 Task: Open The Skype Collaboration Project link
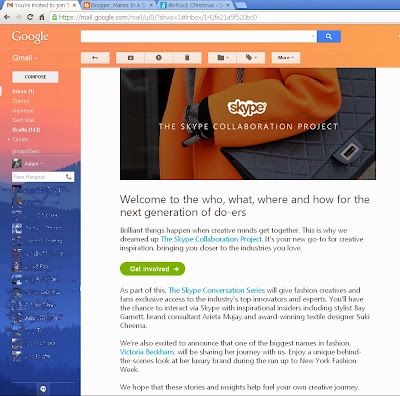click(211, 239)
